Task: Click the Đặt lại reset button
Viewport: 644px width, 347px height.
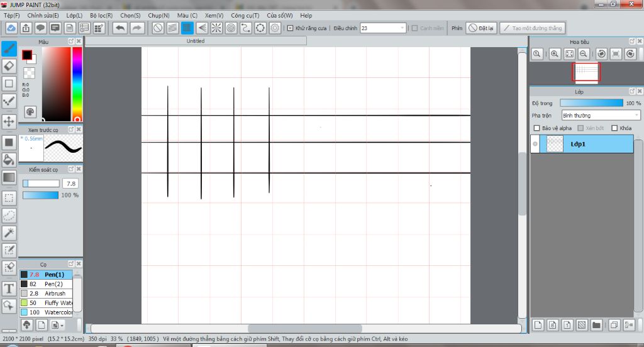Action: 481,28
